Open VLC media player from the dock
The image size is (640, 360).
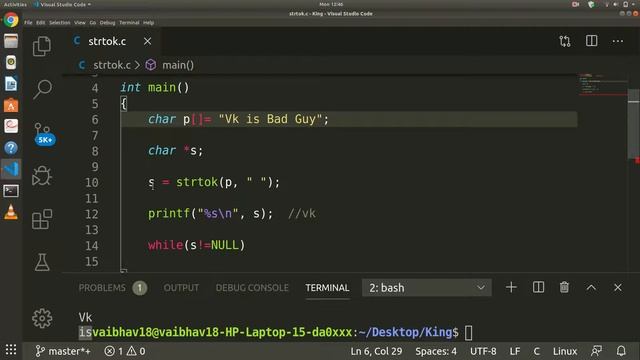[11, 212]
